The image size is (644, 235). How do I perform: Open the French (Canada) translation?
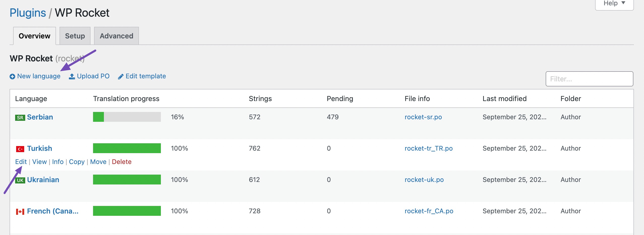pos(53,211)
